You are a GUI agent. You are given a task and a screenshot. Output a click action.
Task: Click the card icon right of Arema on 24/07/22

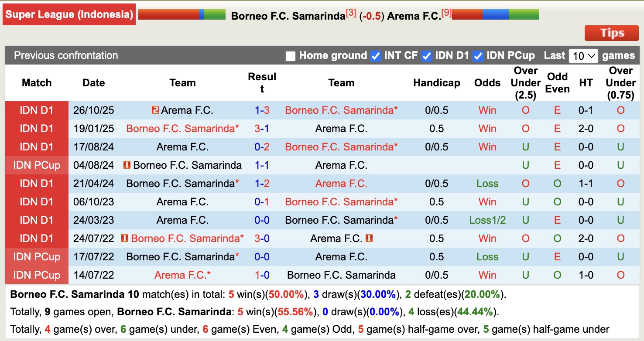point(369,239)
